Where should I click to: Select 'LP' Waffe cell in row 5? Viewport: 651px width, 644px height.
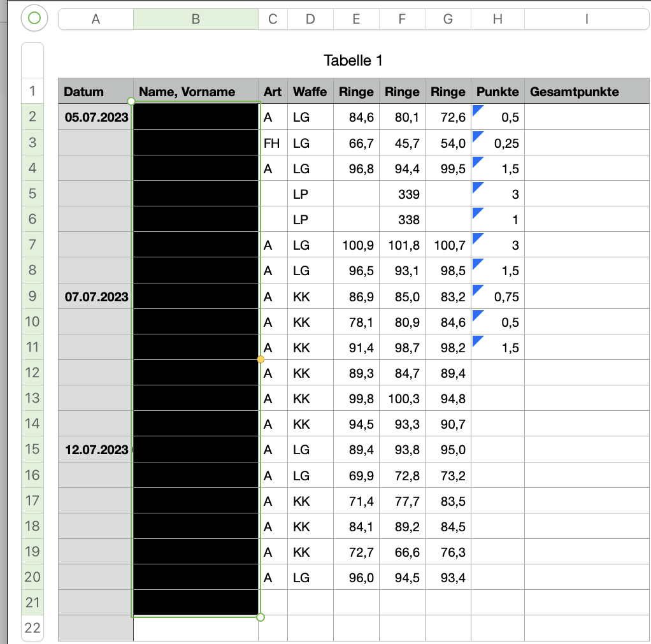pos(311,194)
